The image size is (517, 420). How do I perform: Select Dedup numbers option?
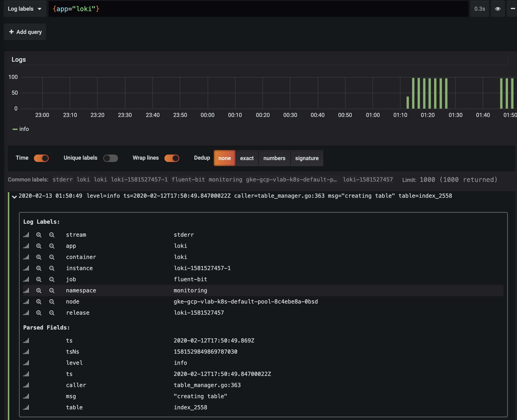click(274, 158)
